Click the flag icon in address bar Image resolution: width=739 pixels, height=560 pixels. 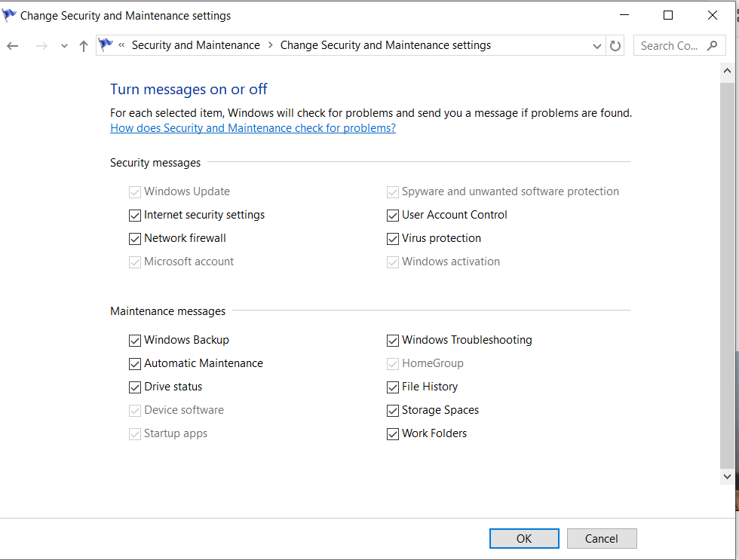[106, 44]
